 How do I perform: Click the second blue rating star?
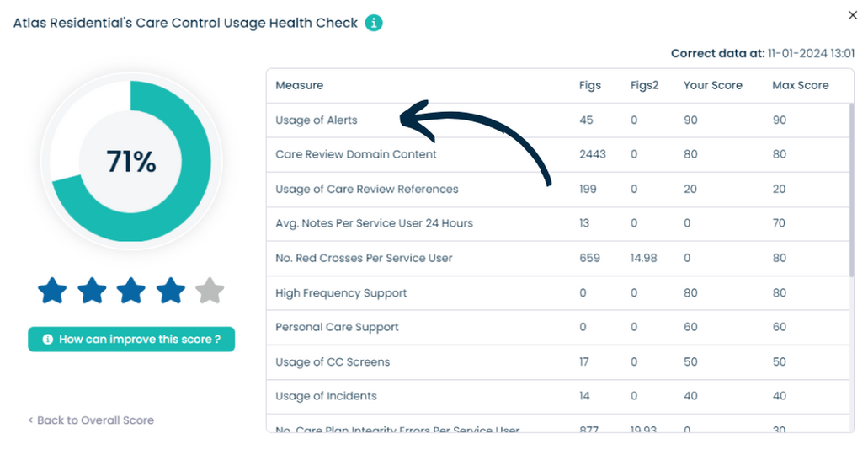tap(92, 292)
